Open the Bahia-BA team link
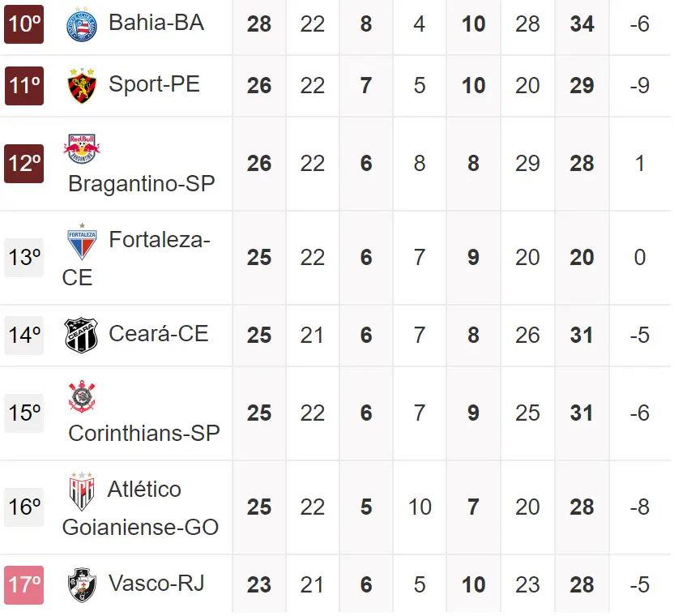Viewport: 674px width, 616px height. tap(156, 23)
